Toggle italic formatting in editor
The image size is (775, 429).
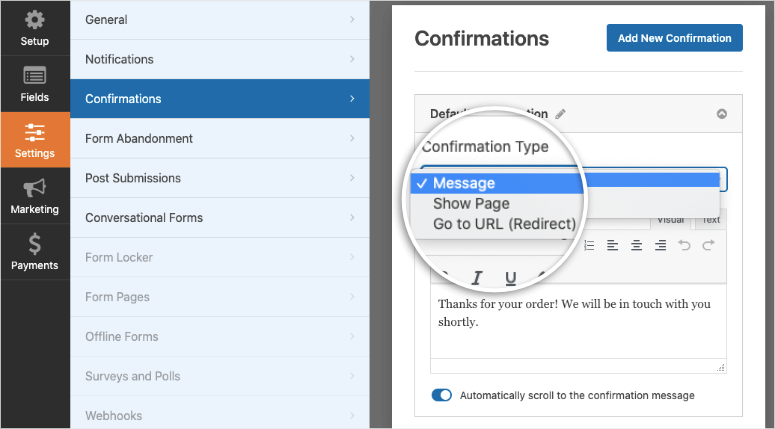tap(476, 278)
